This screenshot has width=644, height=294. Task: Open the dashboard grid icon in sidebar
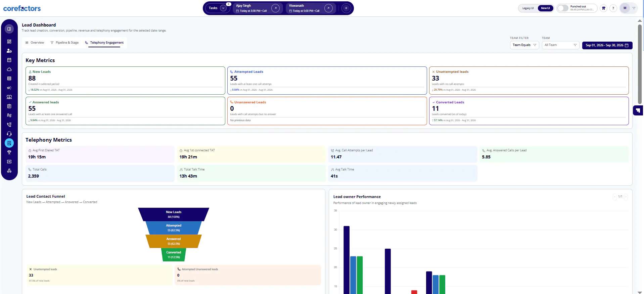9,42
